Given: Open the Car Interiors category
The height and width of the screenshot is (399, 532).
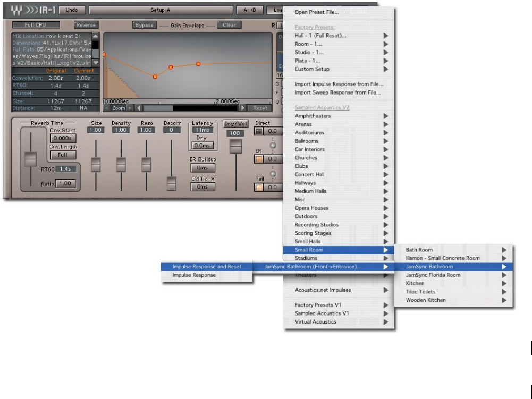Looking at the screenshot, I should [x=339, y=149].
